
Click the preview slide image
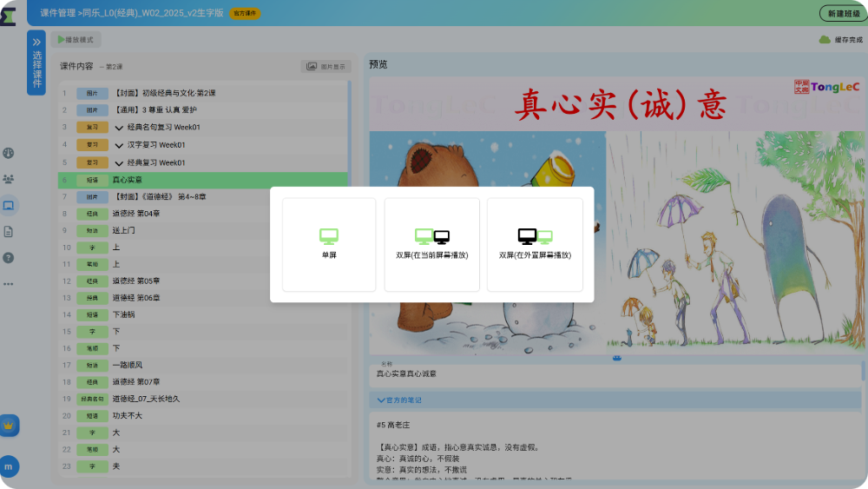coord(616,215)
